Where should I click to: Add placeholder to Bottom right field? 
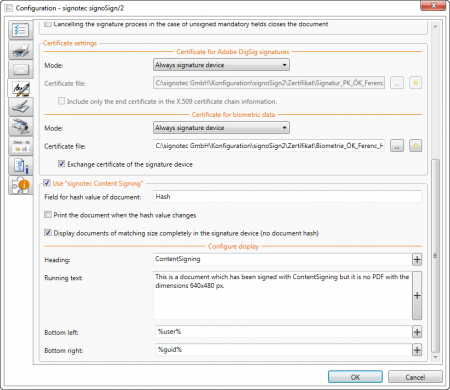[x=417, y=350]
